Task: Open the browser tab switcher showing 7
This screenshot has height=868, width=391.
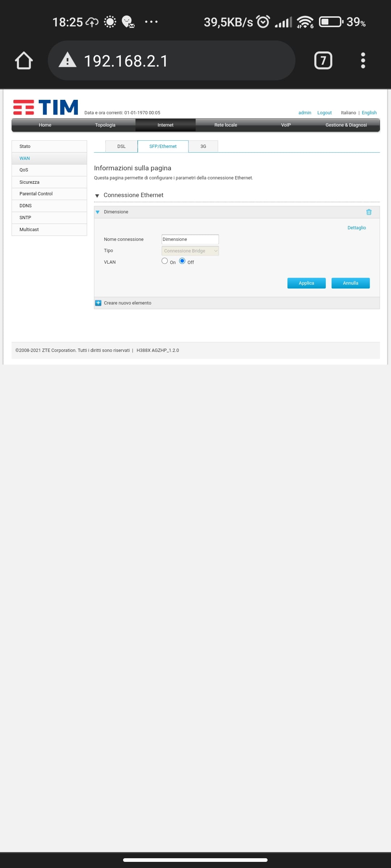Action: [x=323, y=60]
